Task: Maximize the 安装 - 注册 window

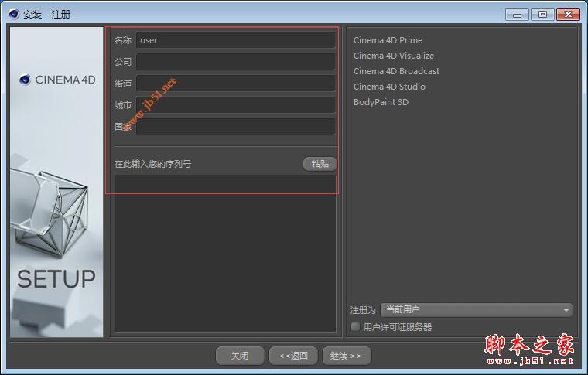Action: tap(542, 15)
